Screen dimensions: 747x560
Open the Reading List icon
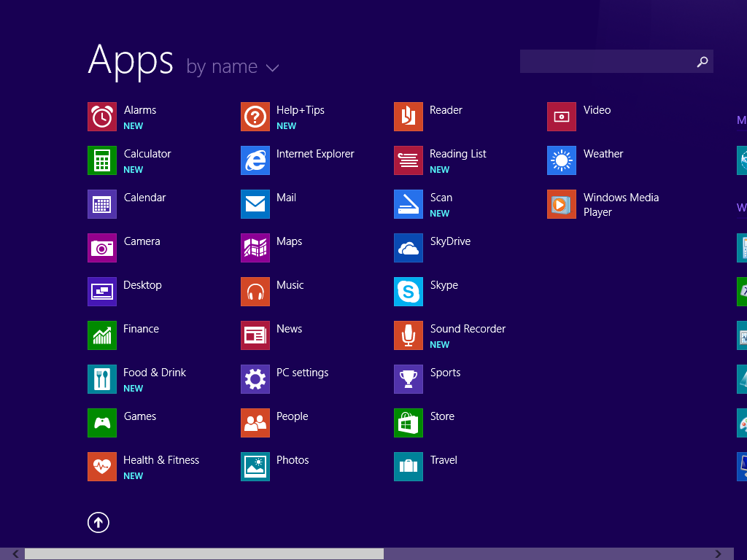click(x=409, y=160)
